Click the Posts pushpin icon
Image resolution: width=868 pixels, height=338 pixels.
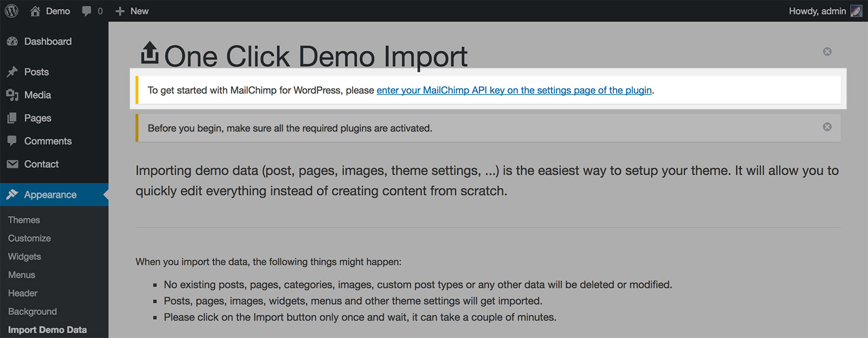coord(12,72)
